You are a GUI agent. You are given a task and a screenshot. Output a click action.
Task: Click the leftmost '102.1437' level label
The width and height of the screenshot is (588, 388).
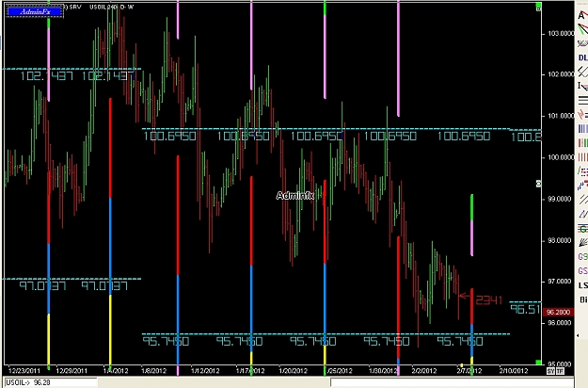click(46, 76)
